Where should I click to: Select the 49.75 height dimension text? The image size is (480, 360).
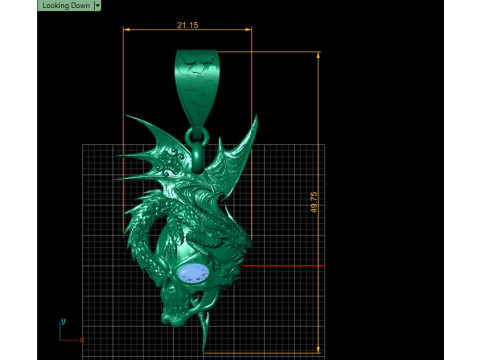pos(314,202)
